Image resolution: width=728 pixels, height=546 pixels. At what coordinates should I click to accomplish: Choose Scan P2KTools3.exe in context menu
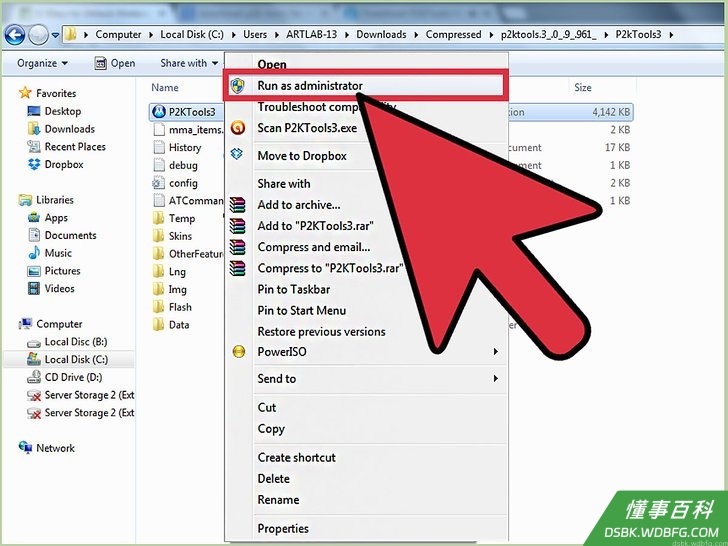pos(307,128)
